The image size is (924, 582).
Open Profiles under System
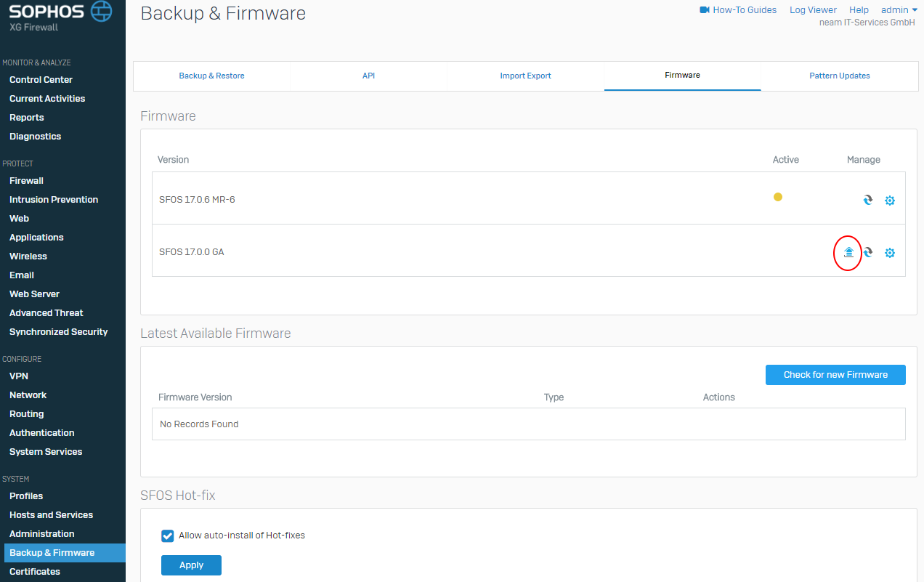(26, 496)
